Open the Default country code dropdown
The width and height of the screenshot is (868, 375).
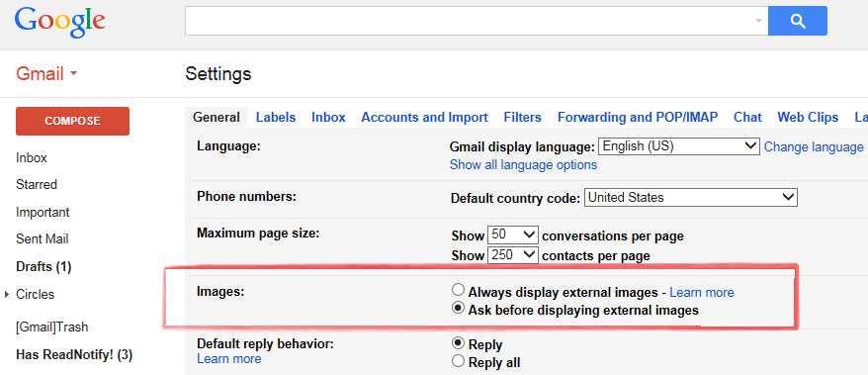click(690, 198)
